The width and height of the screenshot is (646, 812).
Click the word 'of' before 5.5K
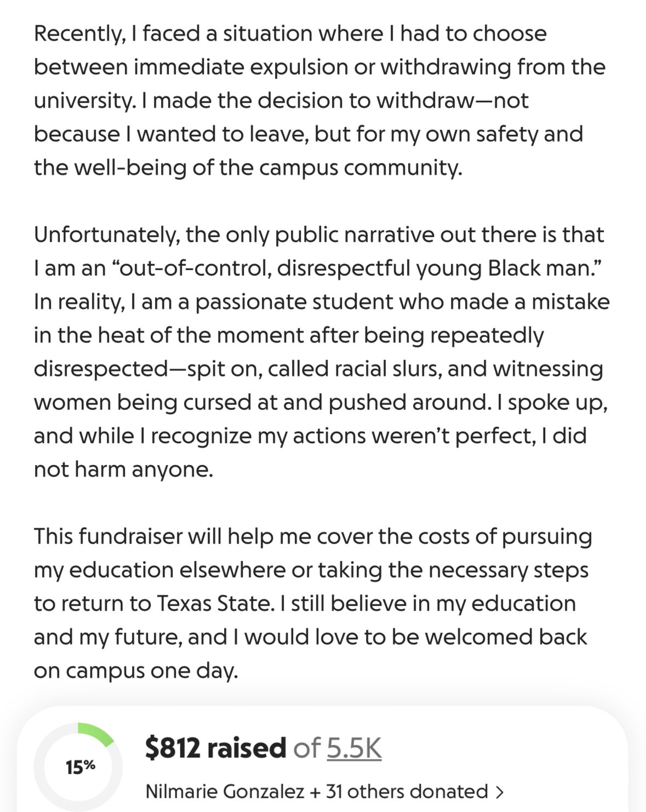pyautogui.click(x=307, y=748)
